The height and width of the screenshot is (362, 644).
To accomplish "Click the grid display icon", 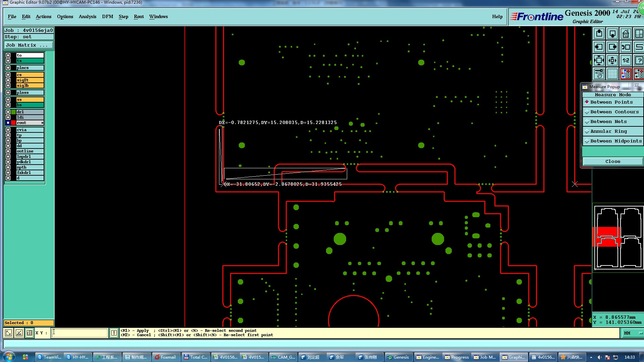I will [x=612, y=74].
